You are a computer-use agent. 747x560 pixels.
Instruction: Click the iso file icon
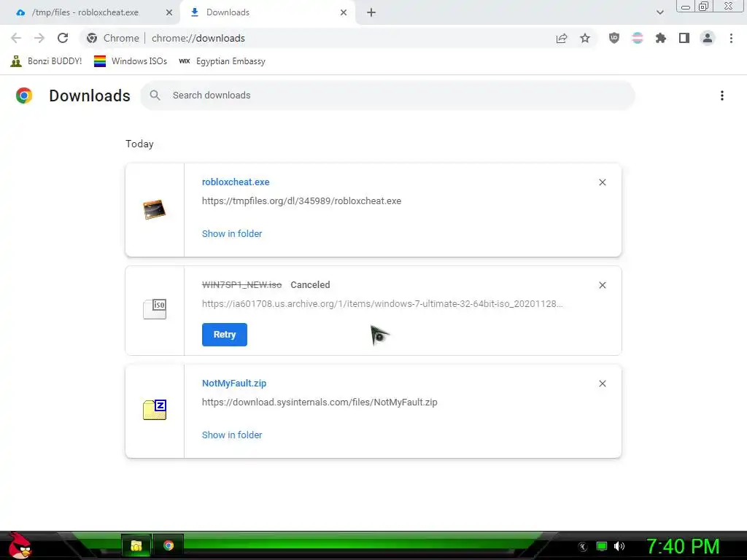click(155, 309)
